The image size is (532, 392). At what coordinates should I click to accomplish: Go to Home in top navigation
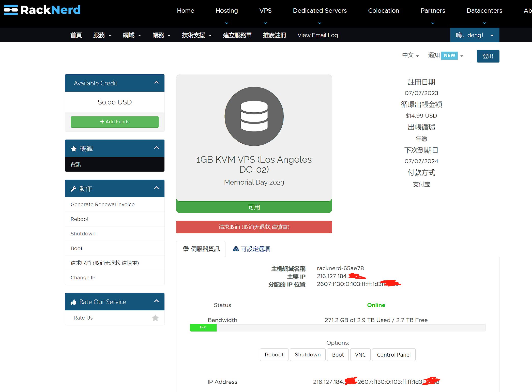(x=185, y=11)
